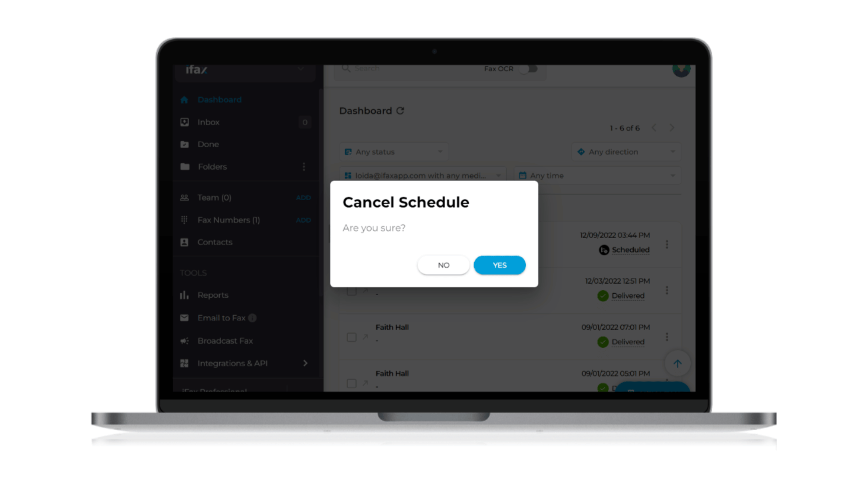Image resolution: width=868 pixels, height=488 pixels.
Task: Click the Reports bar chart icon
Action: tap(185, 295)
